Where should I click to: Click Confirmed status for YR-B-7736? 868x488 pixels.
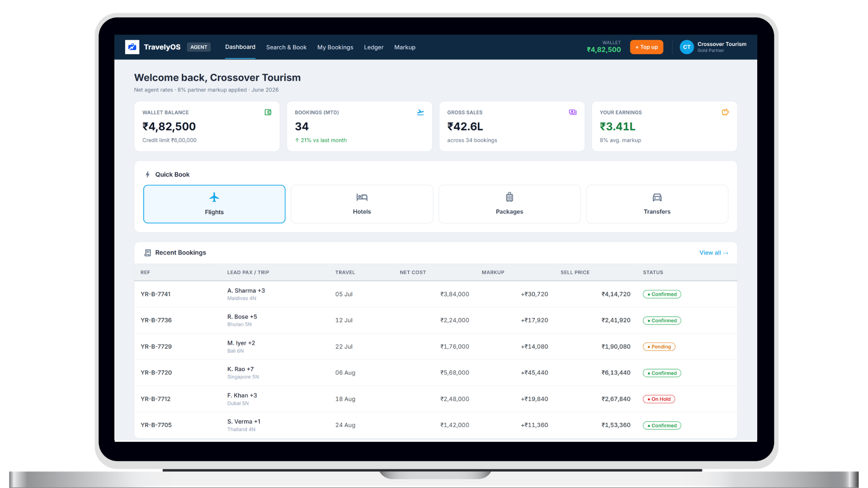tap(662, 320)
